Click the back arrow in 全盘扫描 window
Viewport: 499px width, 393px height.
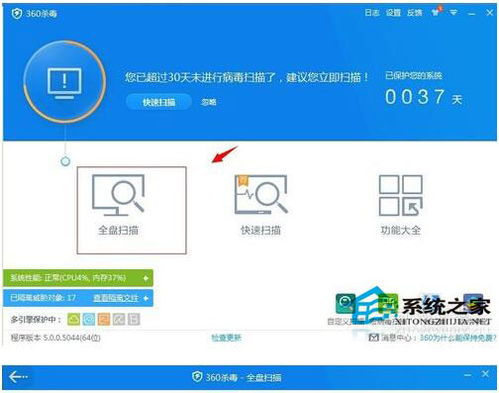tap(18, 377)
